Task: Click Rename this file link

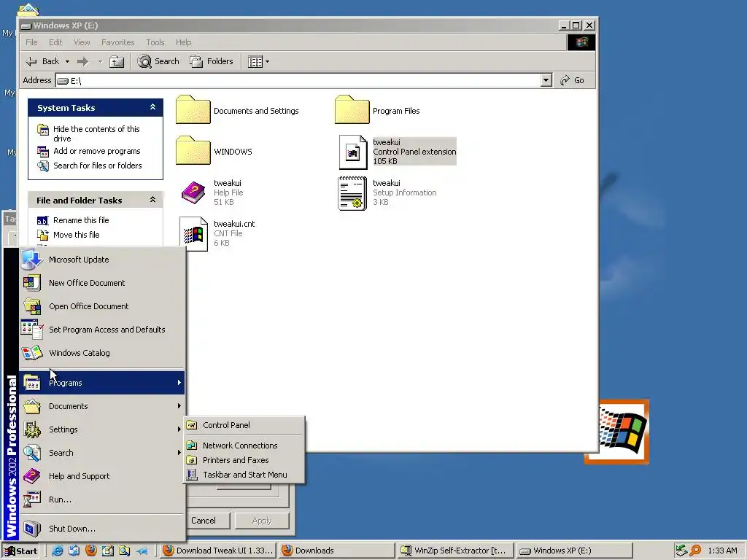Action: (81, 220)
